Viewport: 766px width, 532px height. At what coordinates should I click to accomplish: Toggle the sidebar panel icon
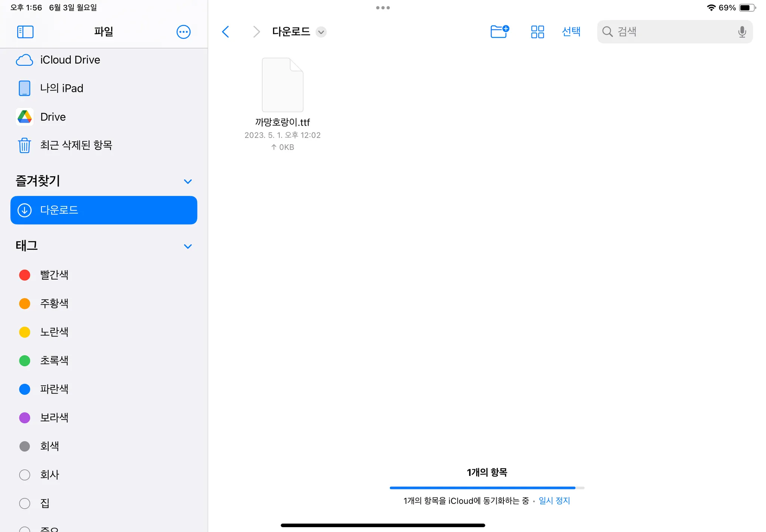(25, 32)
